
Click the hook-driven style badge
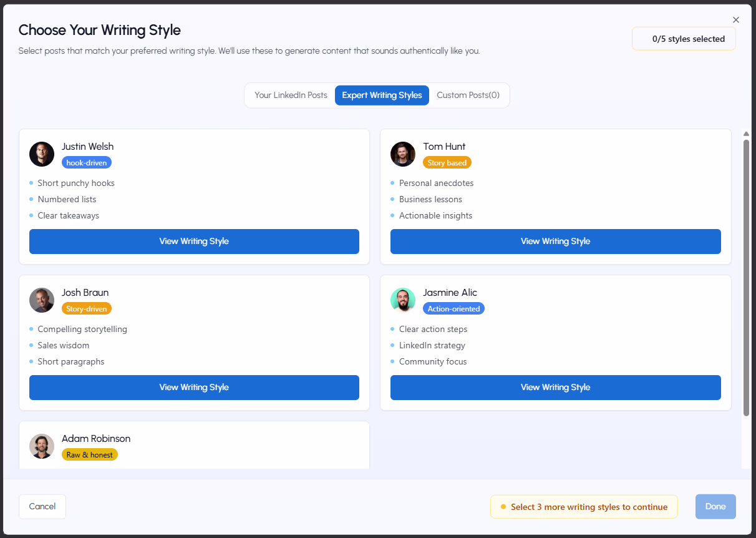coord(86,162)
